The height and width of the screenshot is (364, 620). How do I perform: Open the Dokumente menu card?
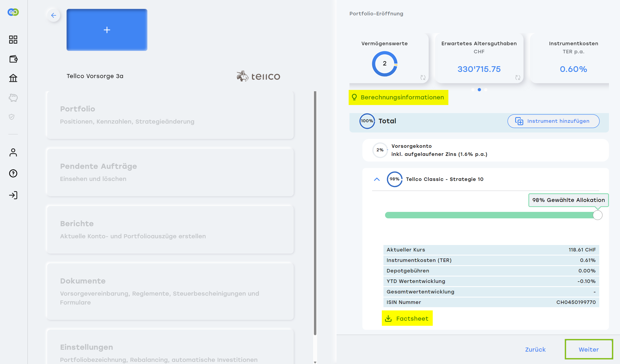click(x=170, y=292)
